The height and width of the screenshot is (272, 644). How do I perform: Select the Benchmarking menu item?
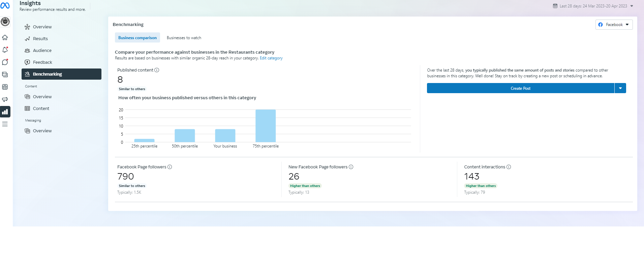click(61, 74)
